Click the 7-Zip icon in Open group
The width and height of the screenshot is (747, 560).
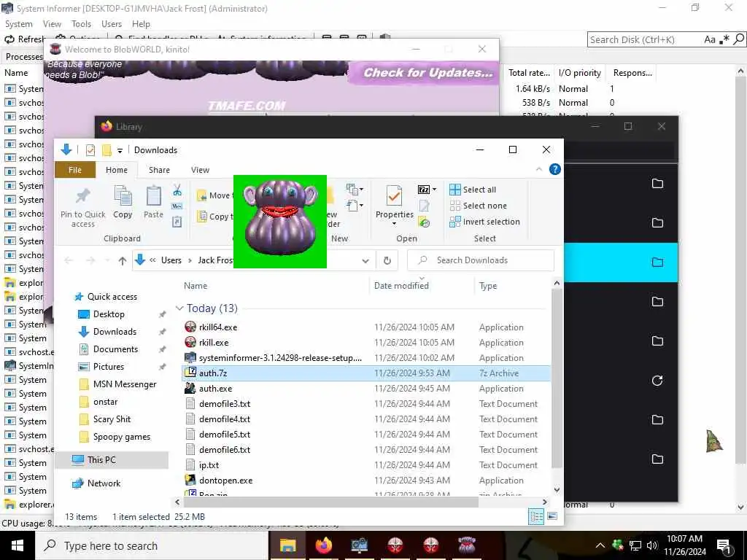[x=424, y=190]
